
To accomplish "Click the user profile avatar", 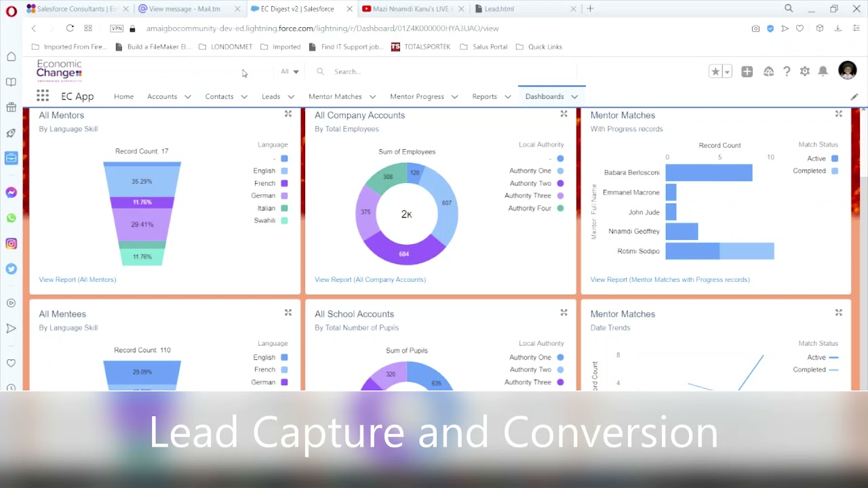I will [x=847, y=70].
